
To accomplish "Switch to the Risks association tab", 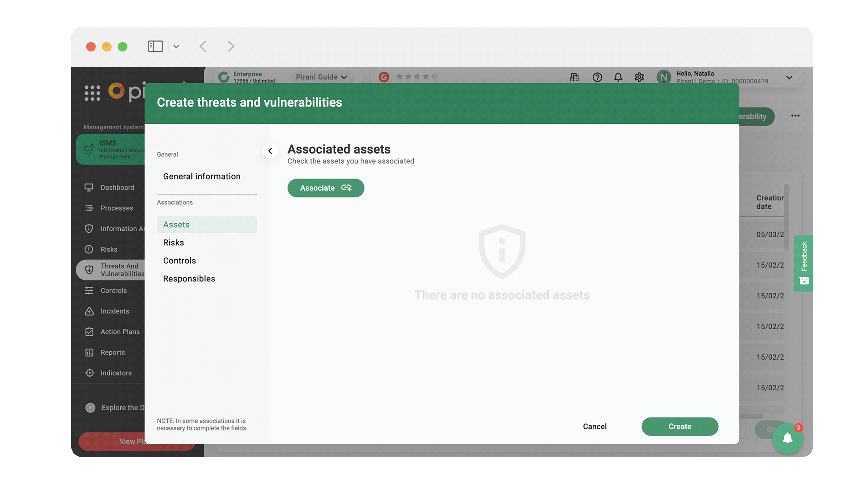I will tap(174, 243).
